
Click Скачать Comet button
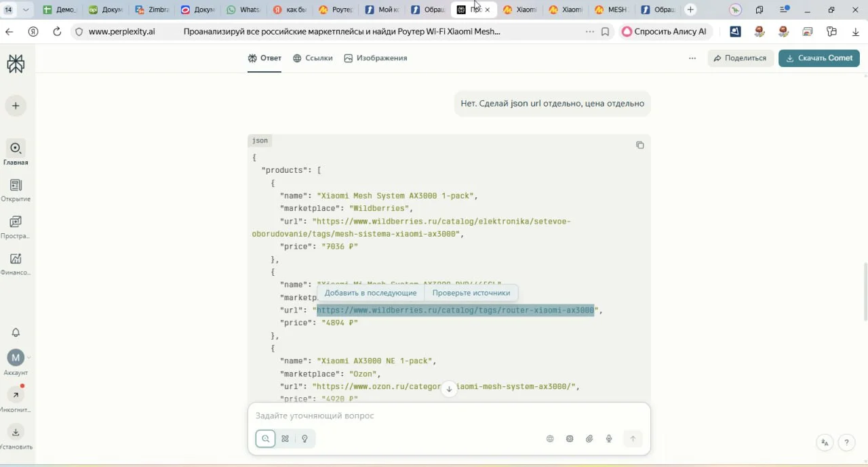coord(818,58)
